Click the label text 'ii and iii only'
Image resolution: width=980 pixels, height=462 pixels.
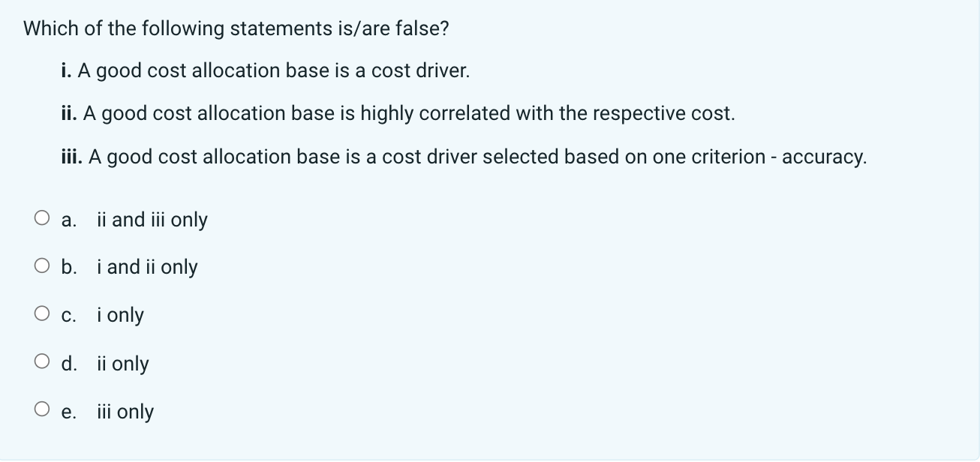tap(152, 220)
